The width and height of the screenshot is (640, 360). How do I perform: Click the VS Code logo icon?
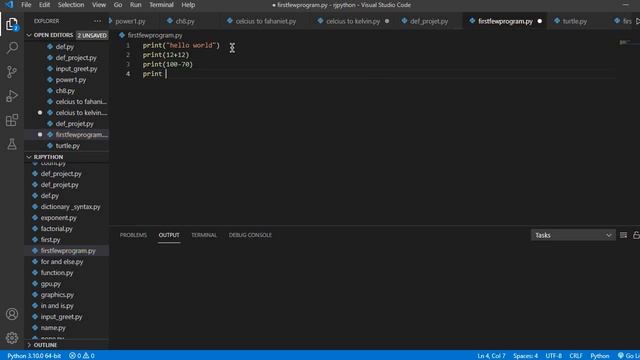pos(9,5)
